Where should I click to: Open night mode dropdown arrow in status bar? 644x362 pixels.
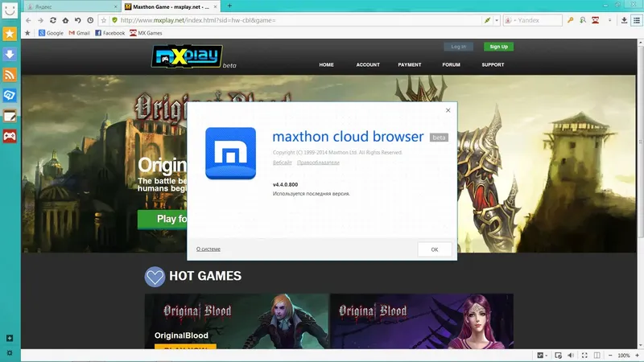[x=547, y=356]
